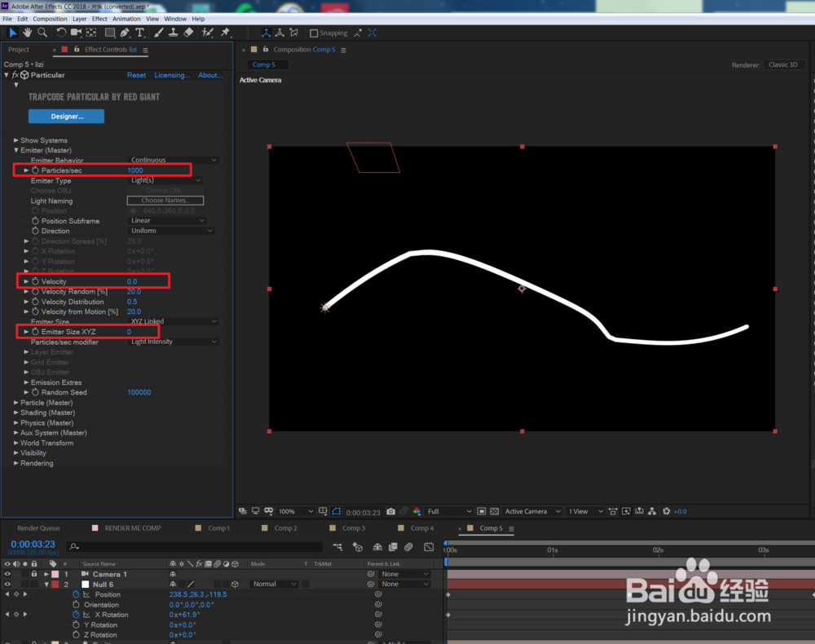
Task: Open the Composition menu
Action: [x=50, y=19]
